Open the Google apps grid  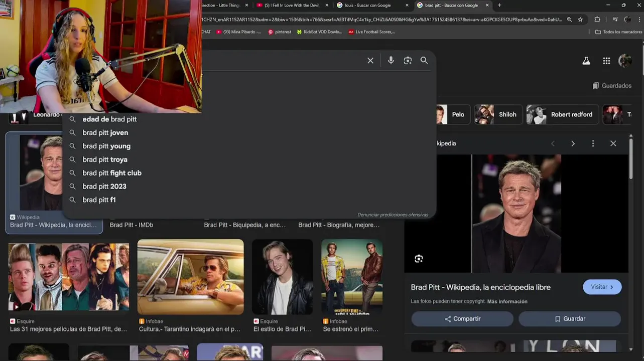[x=606, y=61]
